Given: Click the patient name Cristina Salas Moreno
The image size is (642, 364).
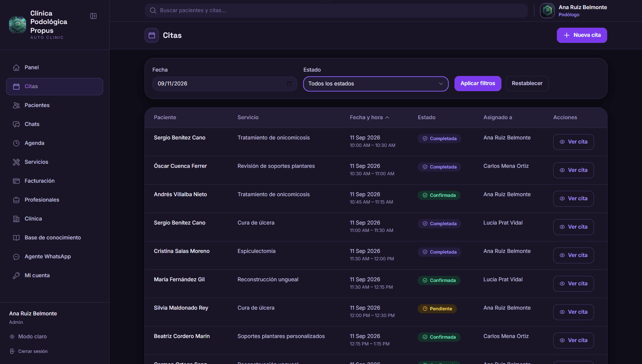Looking at the screenshot, I should [182, 251].
